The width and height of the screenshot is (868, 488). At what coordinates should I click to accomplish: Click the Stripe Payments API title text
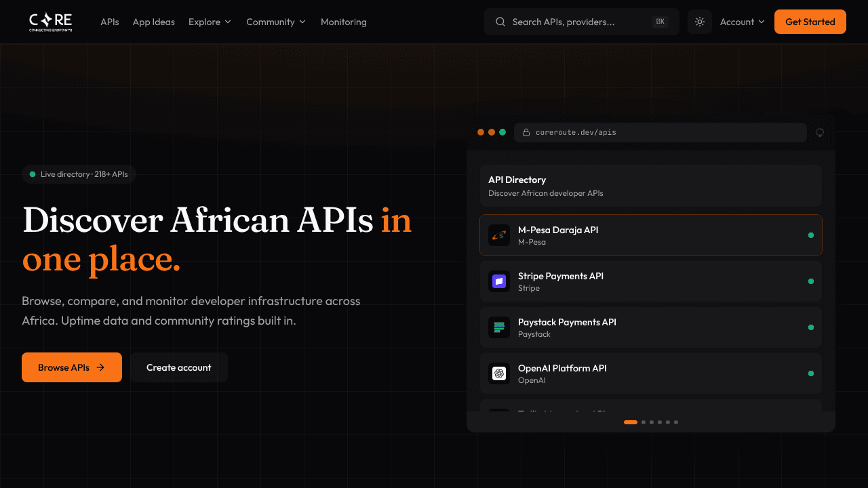coord(561,276)
